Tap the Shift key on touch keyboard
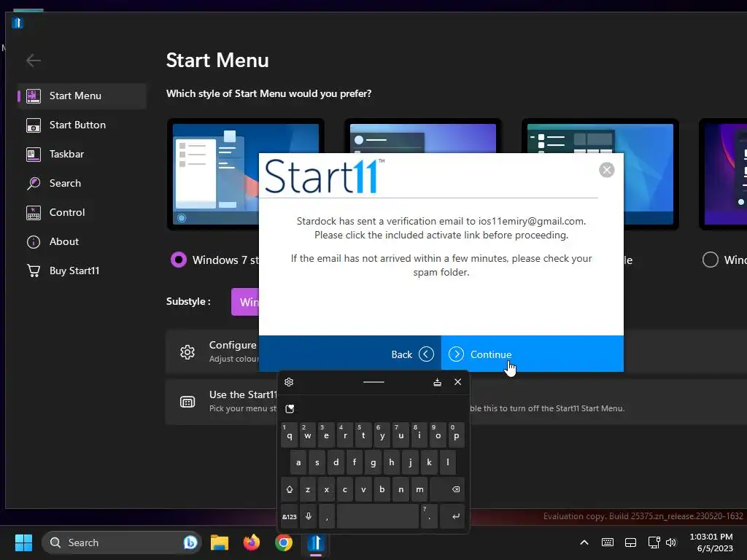 pyautogui.click(x=289, y=489)
